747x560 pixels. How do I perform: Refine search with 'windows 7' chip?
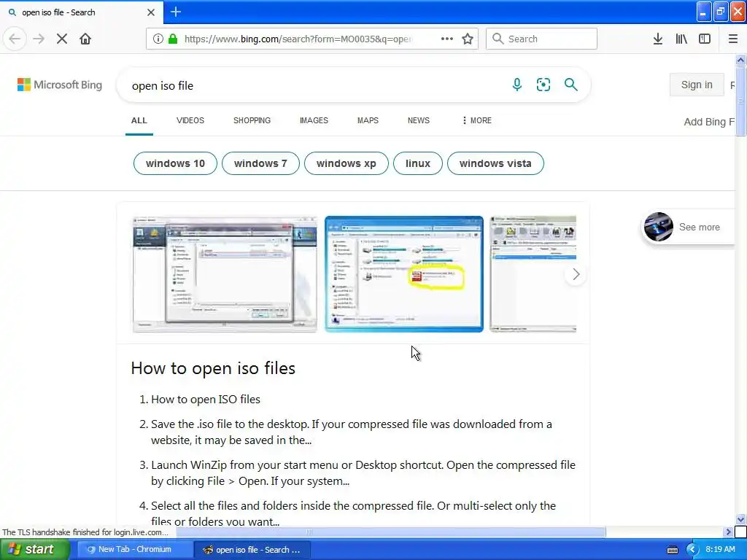click(x=260, y=163)
